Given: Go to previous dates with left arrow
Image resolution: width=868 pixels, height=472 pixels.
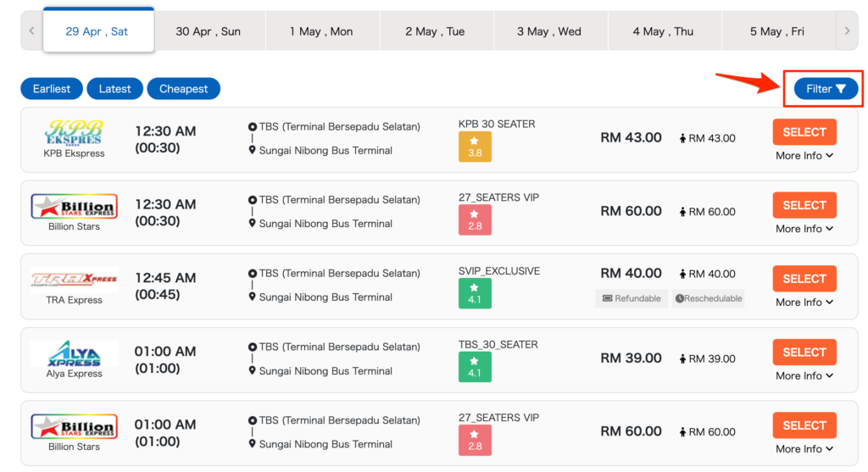Looking at the screenshot, I should click(32, 31).
